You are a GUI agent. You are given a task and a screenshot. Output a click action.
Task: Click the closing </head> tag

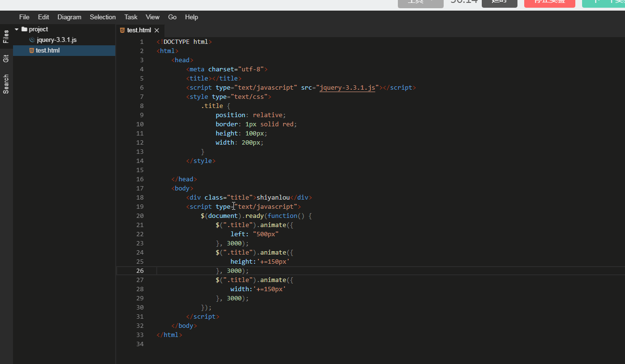(x=184, y=179)
